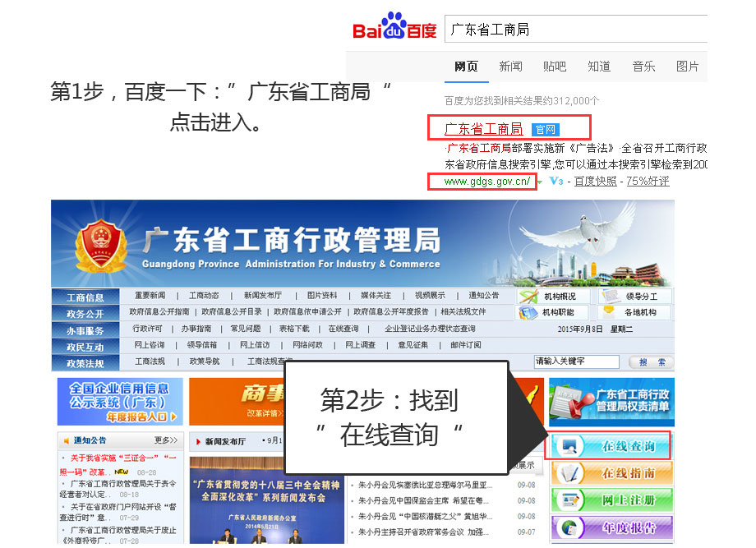Open the 网上注册 icon button
Viewport: 756px width, 548px height.
[609, 500]
